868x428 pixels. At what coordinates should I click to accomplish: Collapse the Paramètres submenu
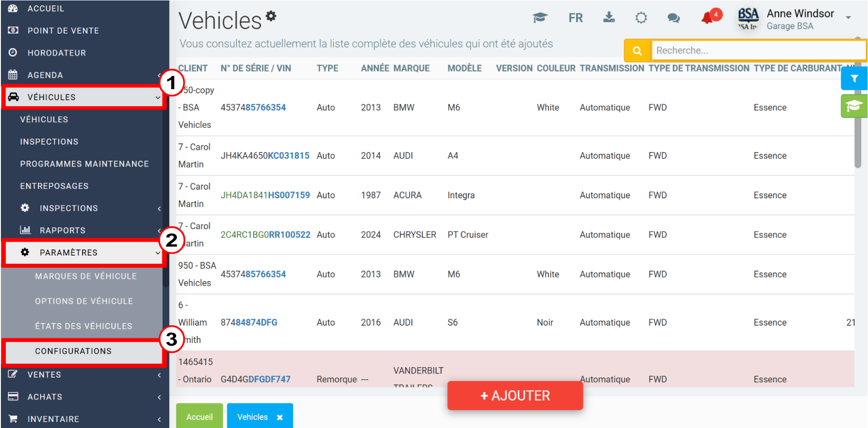click(84, 252)
